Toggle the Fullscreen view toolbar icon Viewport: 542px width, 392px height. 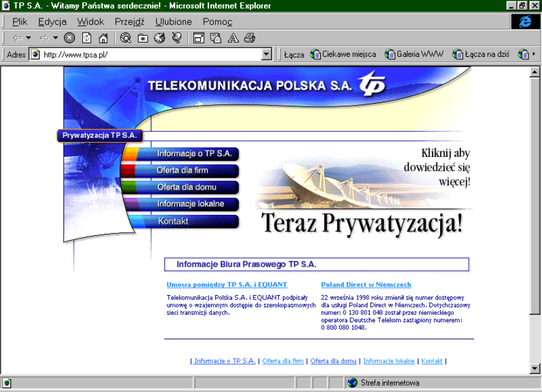click(199, 38)
